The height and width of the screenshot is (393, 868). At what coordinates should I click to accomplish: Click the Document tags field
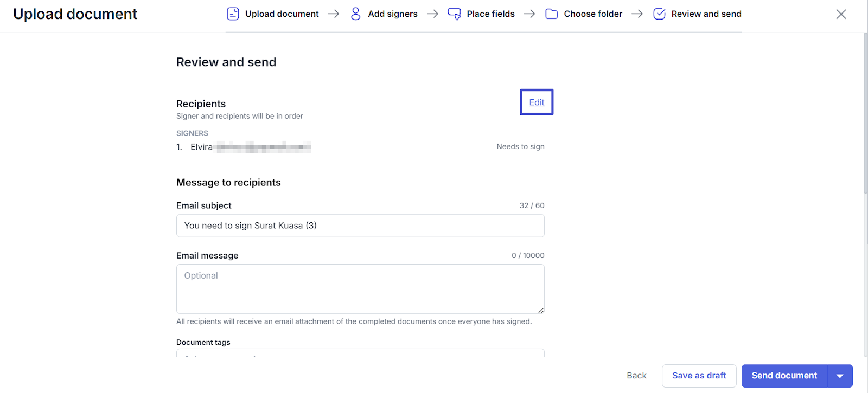pos(360,352)
